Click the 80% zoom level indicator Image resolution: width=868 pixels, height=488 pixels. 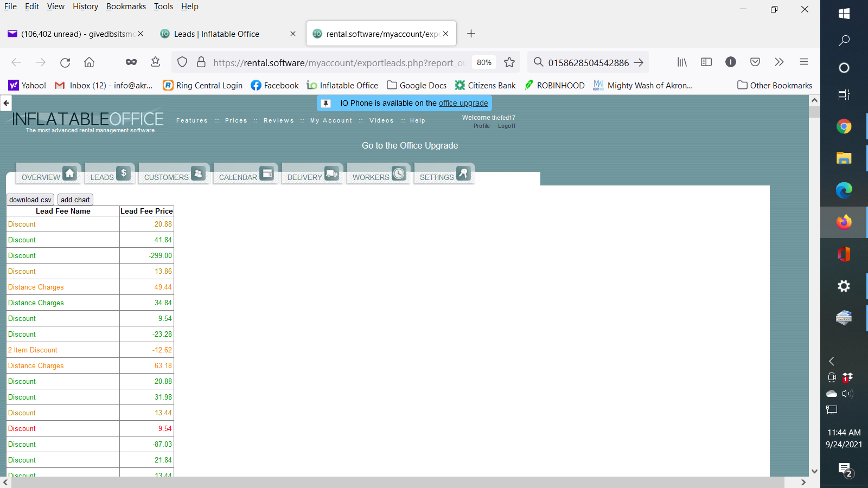[484, 62]
